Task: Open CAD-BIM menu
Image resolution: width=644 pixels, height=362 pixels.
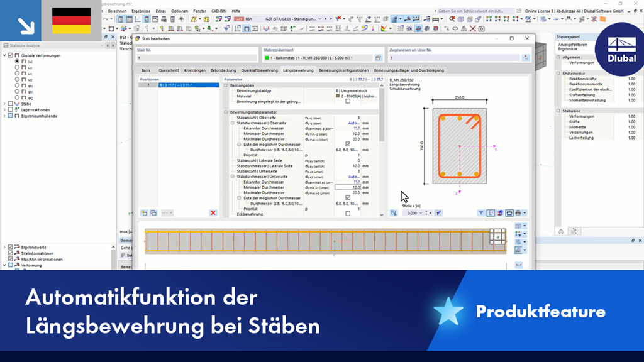Action: click(x=219, y=11)
